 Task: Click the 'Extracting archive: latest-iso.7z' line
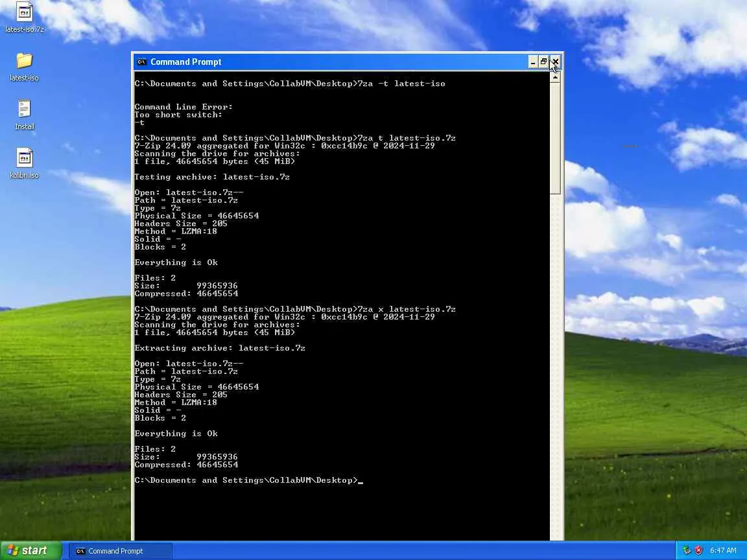pos(220,348)
